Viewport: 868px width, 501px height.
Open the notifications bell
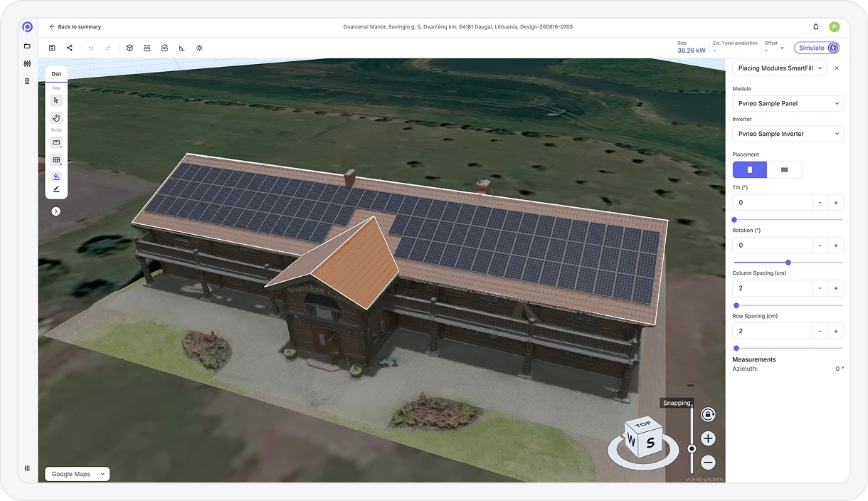coord(816,27)
